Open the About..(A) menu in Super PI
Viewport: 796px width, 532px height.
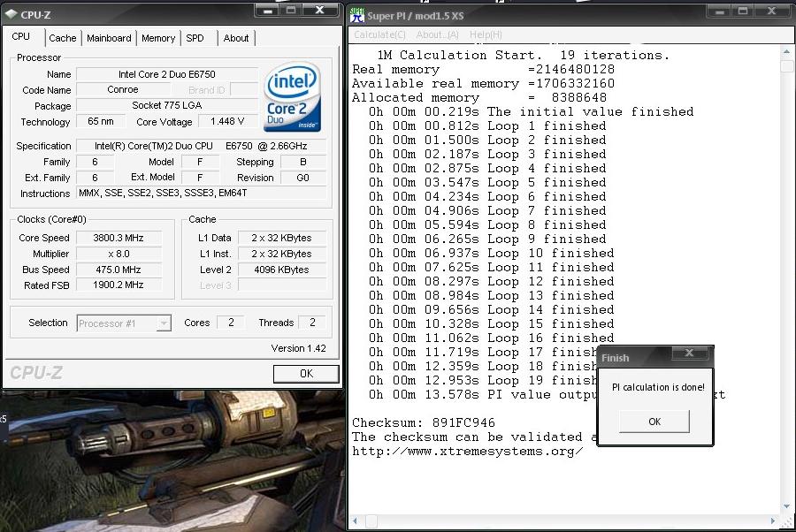click(437, 34)
